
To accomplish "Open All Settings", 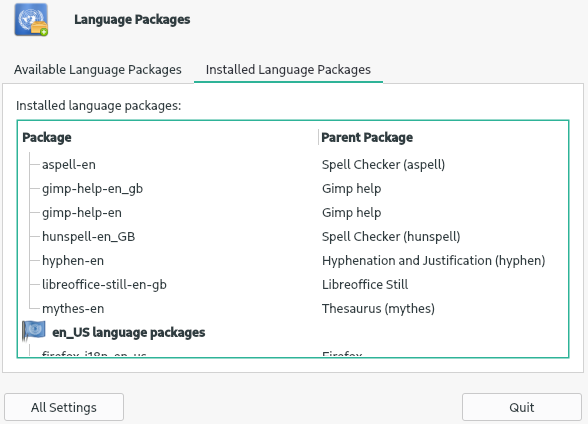I will click(64, 407).
